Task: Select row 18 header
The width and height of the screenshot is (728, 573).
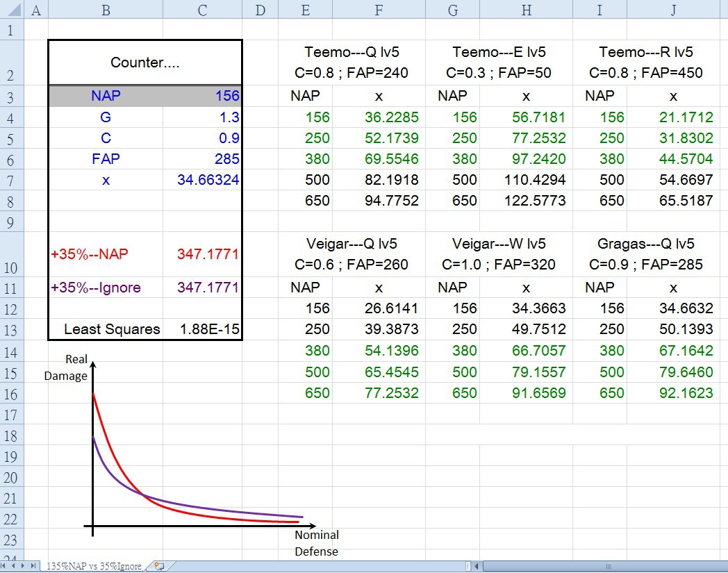Action: point(12,435)
